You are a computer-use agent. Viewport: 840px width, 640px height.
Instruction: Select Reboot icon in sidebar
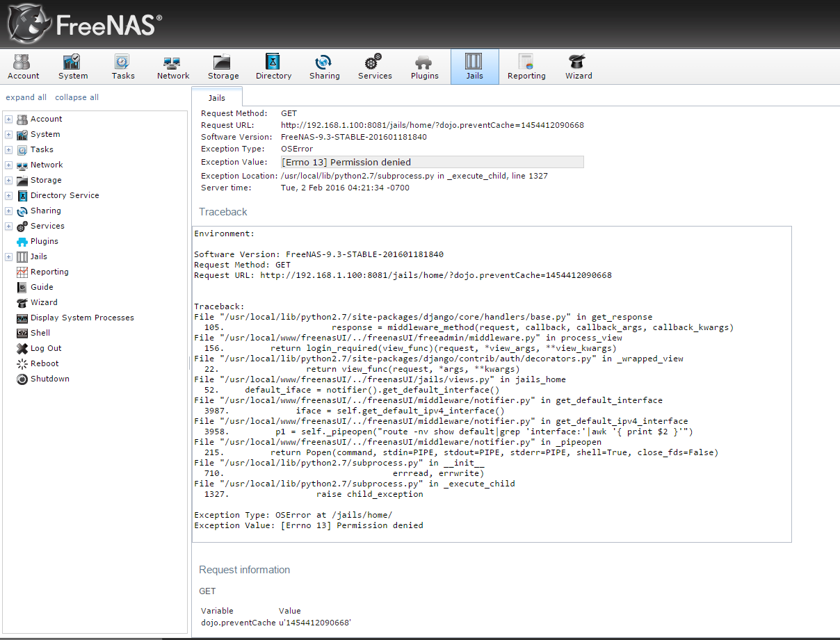[x=22, y=364]
